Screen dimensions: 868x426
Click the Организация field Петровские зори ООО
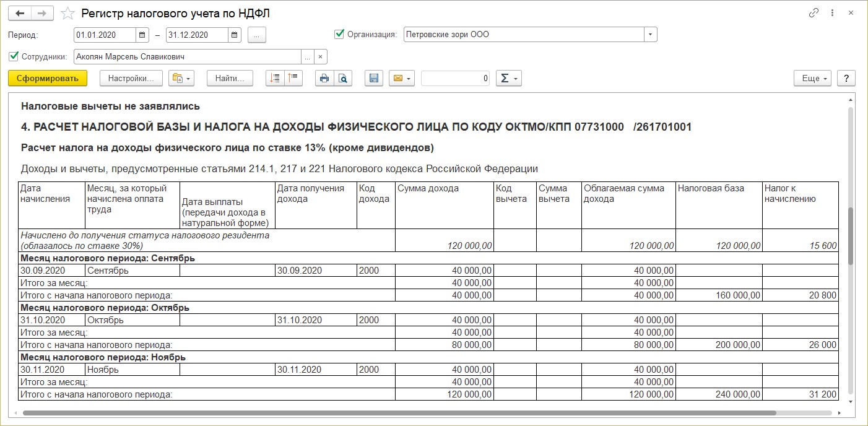(524, 35)
